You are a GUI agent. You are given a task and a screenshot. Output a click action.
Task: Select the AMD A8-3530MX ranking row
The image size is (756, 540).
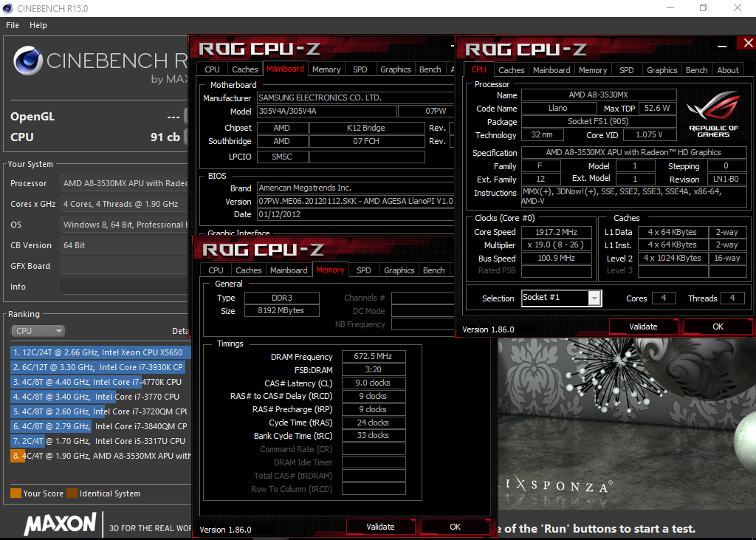click(100, 456)
